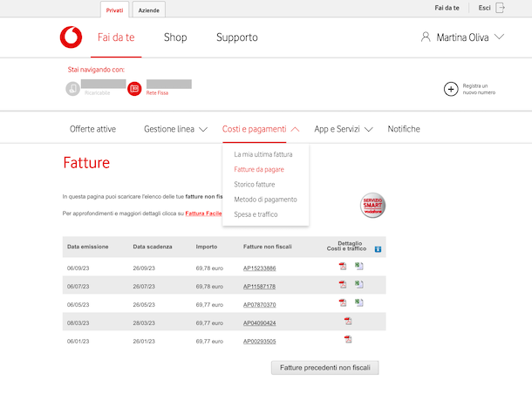Viewport: 532px width, 400px height.
Task: Open the Notifiche section
Action: [x=404, y=129]
